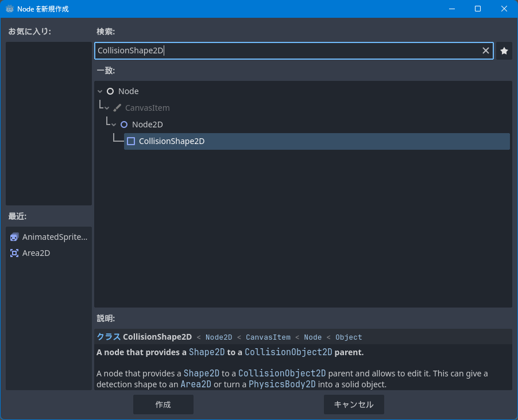Open Object link in class hierarchy
Image resolution: width=518 pixels, height=420 pixels.
[x=349, y=337]
